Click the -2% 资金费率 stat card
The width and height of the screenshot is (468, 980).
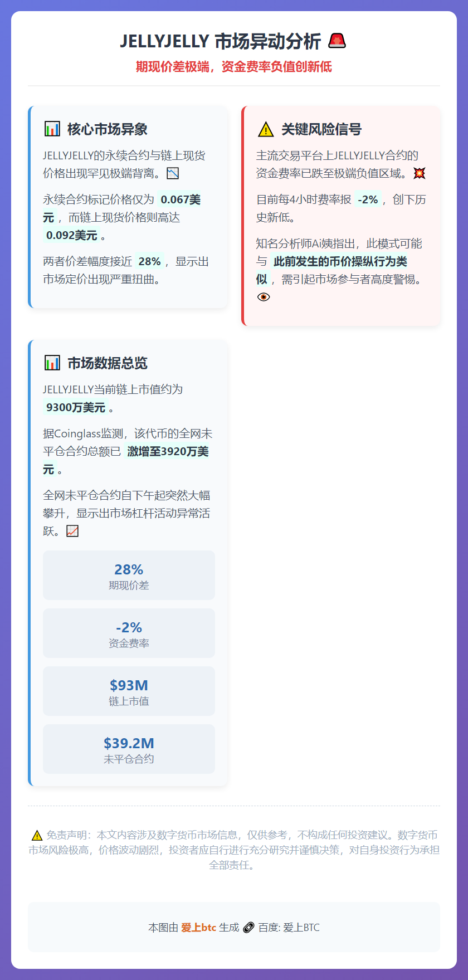[129, 633]
